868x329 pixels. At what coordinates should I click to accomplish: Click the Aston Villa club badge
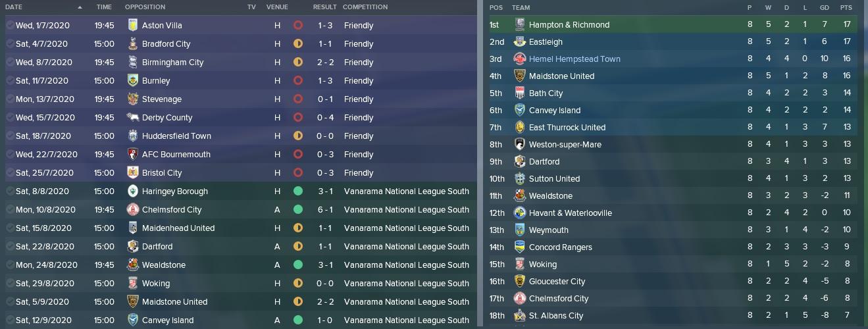133,25
